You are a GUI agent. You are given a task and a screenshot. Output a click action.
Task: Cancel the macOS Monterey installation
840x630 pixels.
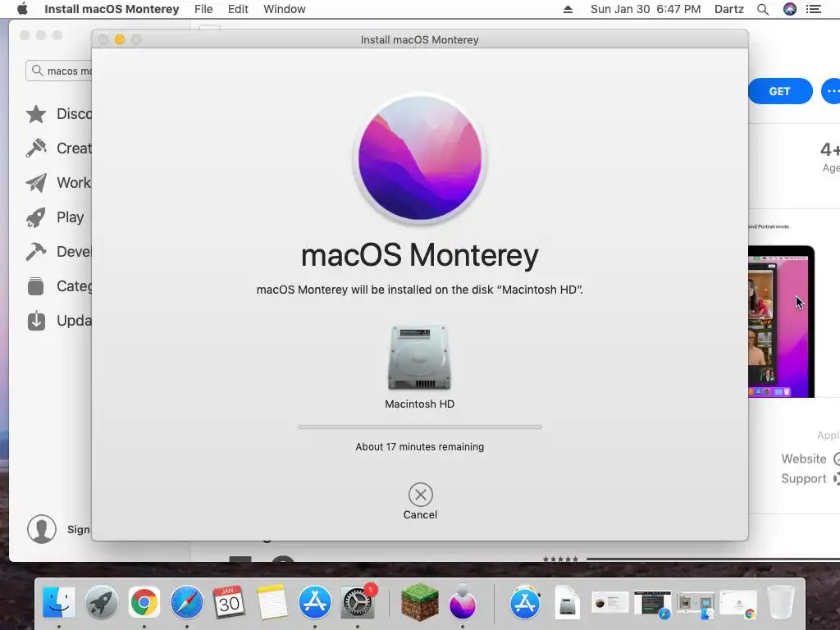(421, 495)
